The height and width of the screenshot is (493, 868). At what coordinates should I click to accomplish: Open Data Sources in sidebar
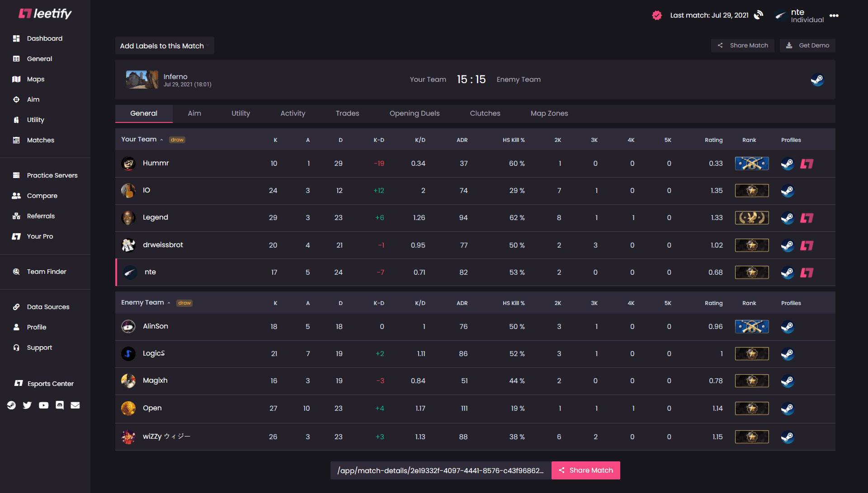tap(48, 307)
